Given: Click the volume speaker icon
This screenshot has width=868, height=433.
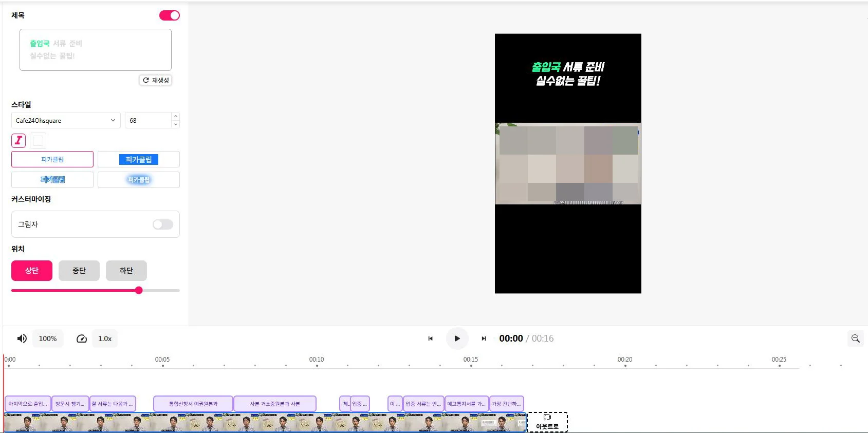Looking at the screenshot, I should [x=22, y=338].
